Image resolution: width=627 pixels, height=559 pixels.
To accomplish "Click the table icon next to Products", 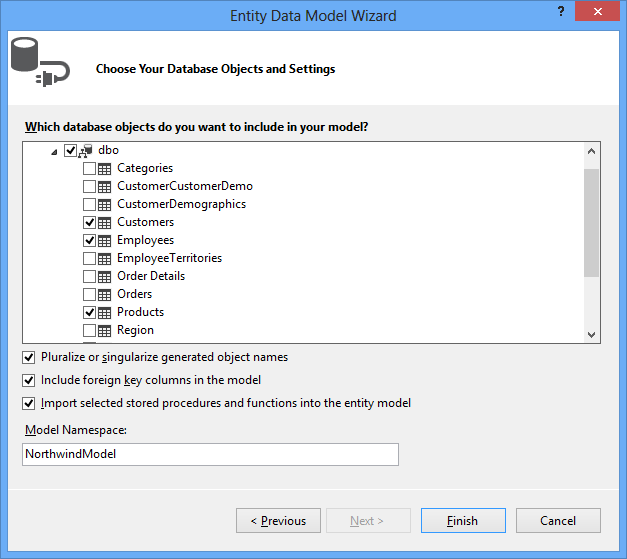I will pyautogui.click(x=105, y=312).
